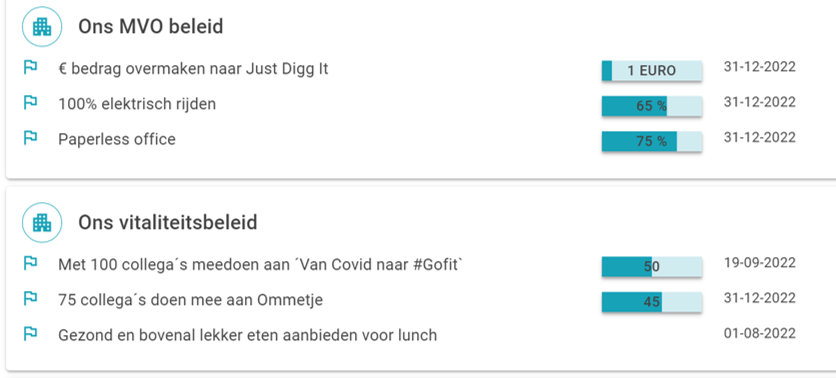Click the progress bar showing 50
Image resolution: width=836 pixels, height=378 pixels.
[x=652, y=267]
